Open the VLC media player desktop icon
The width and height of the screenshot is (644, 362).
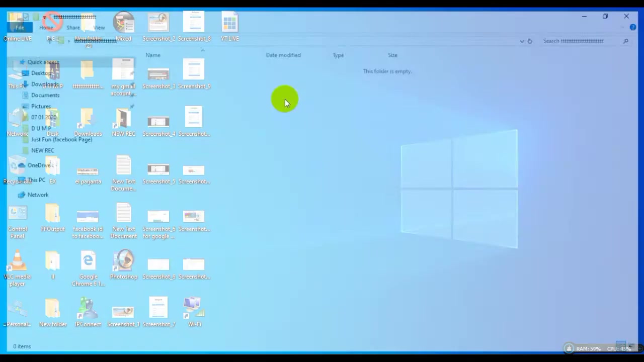tap(17, 268)
